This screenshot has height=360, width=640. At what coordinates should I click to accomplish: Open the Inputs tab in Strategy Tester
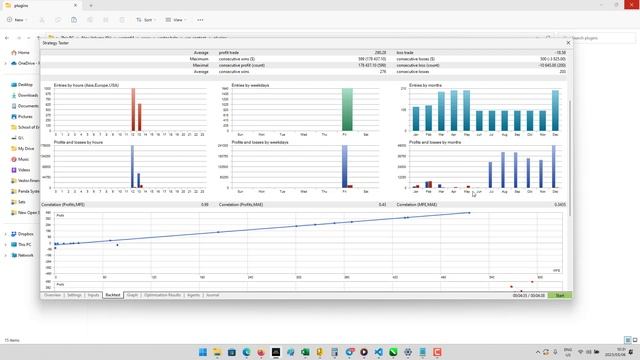point(93,295)
